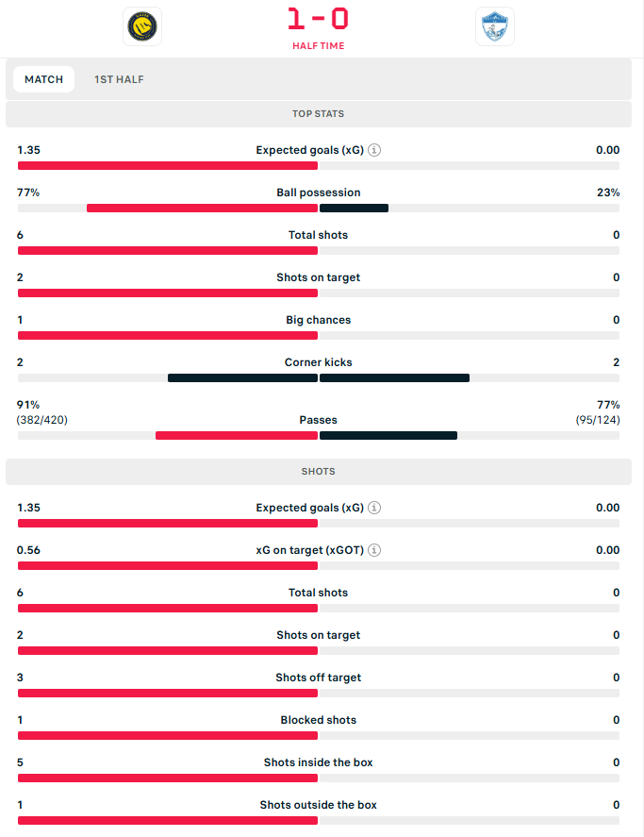The width and height of the screenshot is (644, 837).
Task: Click the TOP STATS section header
Action: [x=319, y=114]
